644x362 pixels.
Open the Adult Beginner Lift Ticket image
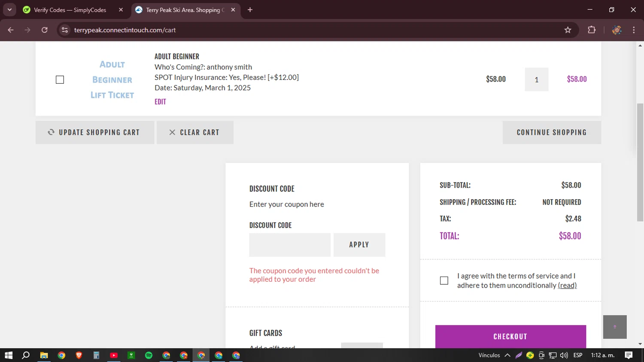pyautogui.click(x=112, y=80)
